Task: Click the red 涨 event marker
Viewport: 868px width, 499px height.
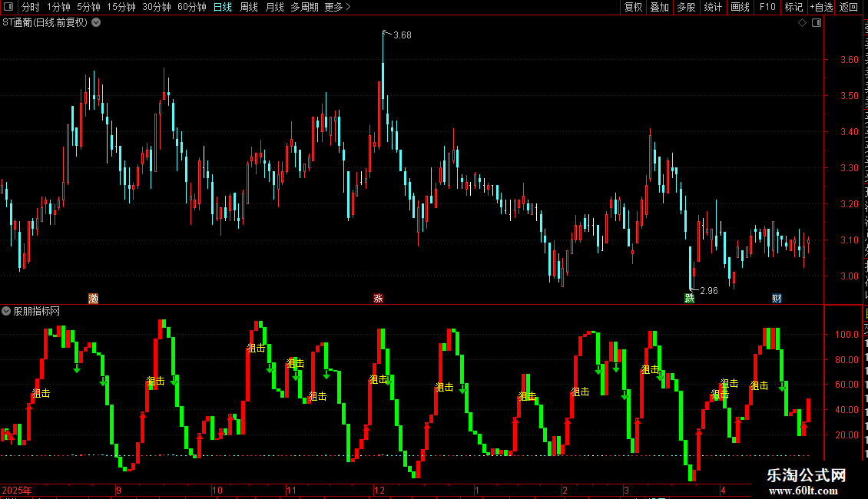Action: [x=378, y=299]
